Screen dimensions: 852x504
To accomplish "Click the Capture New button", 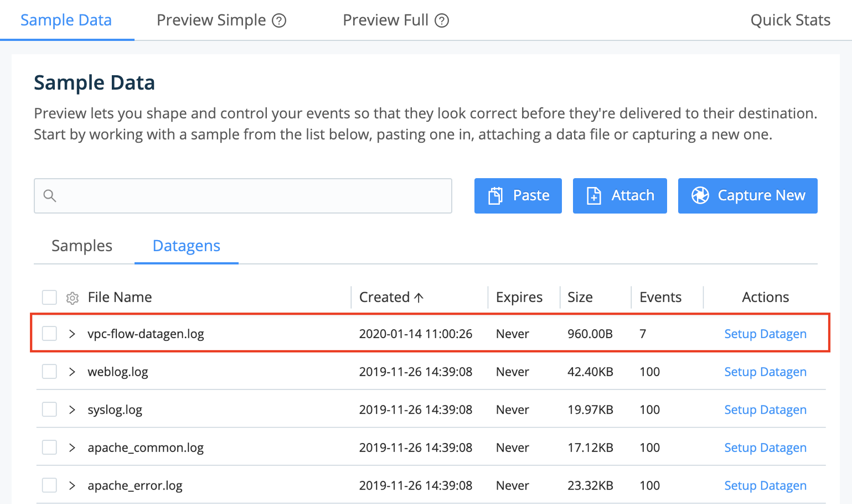I will (747, 195).
